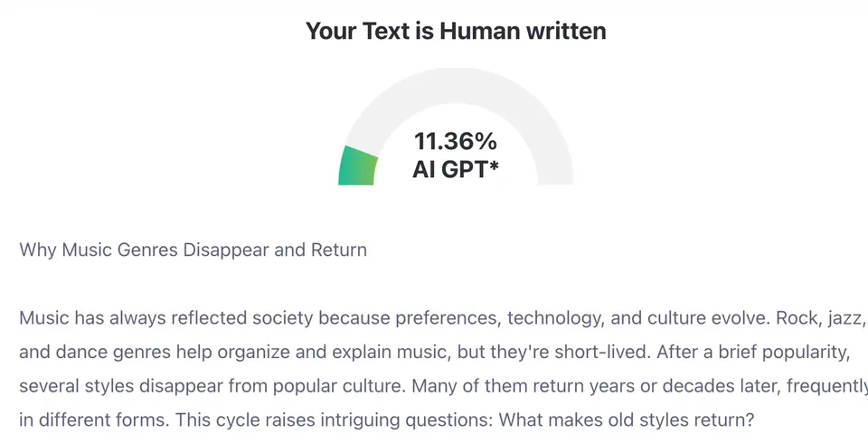Click the green filled segment of the gauge

(x=358, y=166)
